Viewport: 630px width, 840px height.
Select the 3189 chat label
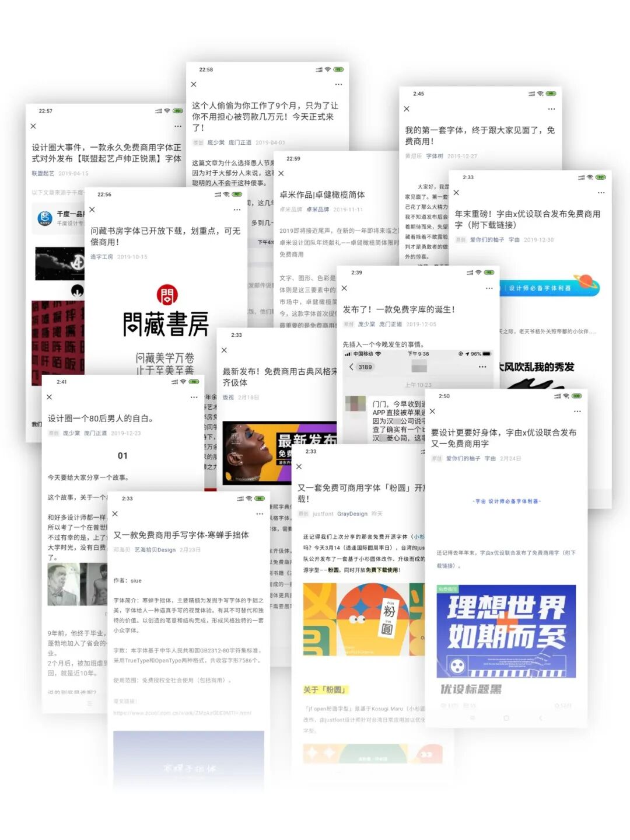coord(365,367)
